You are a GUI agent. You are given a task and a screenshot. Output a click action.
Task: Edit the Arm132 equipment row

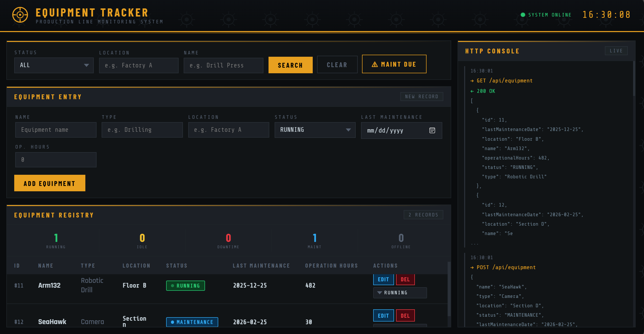383,280
